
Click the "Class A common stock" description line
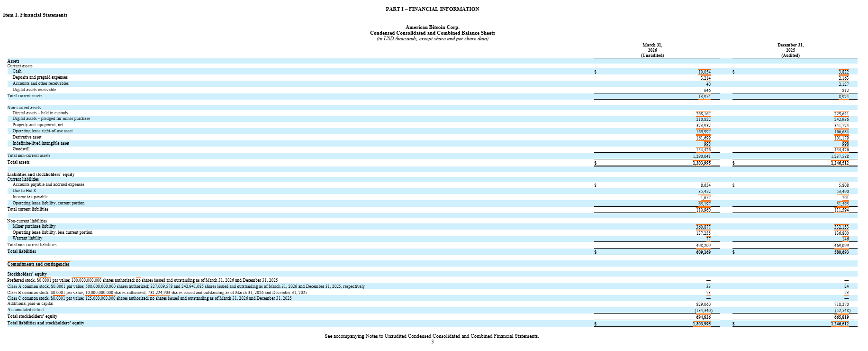click(186, 286)
